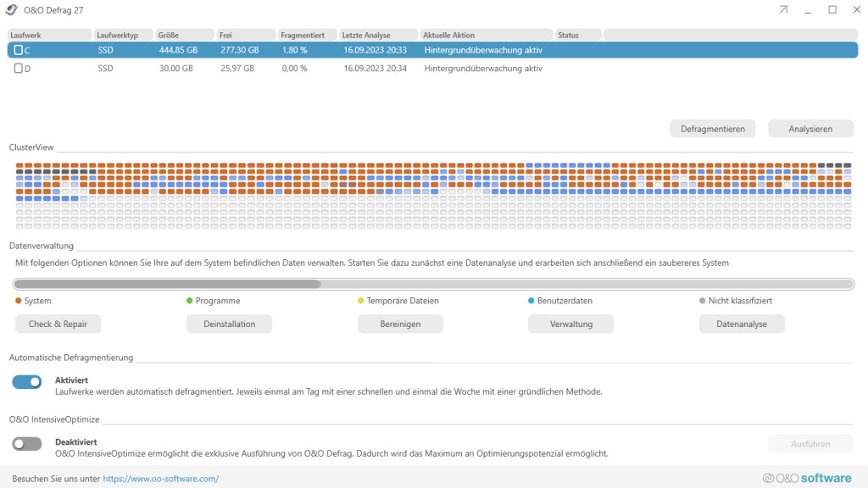Click the green Programme legend dot
Viewport: 868px width, 488px height.
click(190, 301)
